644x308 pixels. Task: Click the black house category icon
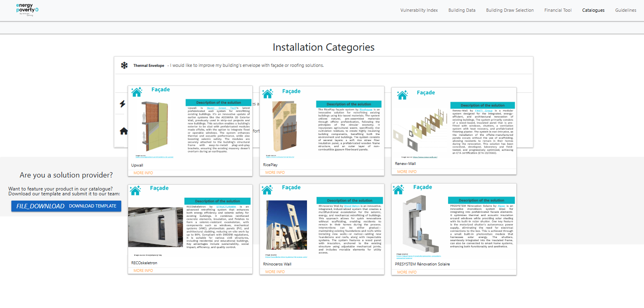pyautogui.click(x=124, y=131)
